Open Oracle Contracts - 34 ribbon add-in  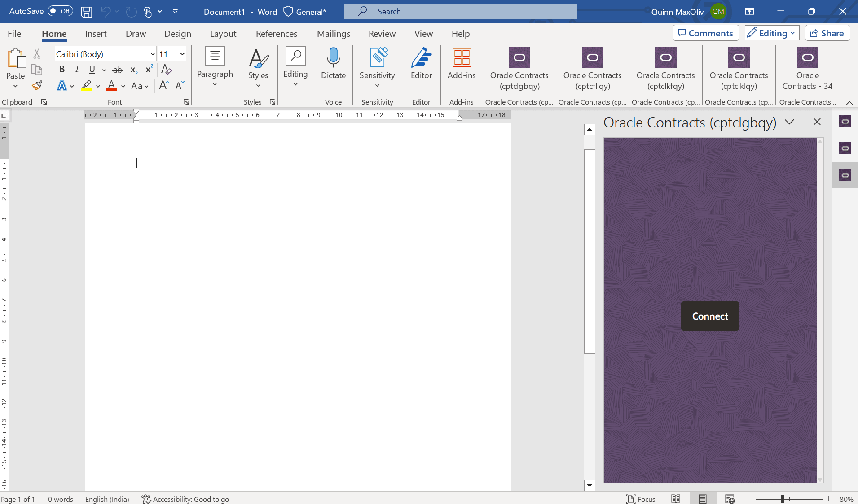pyautogui.click(x=808, y=69)
